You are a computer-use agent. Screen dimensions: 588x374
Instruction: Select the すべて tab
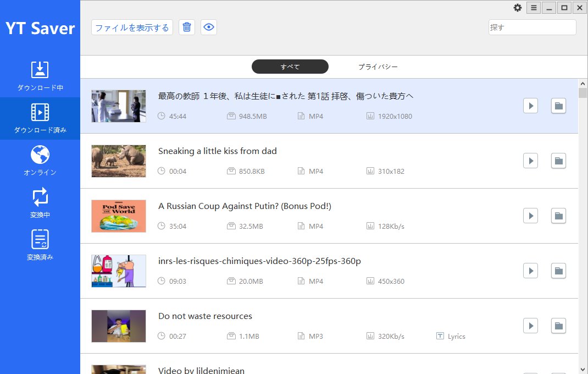[290, 67]
